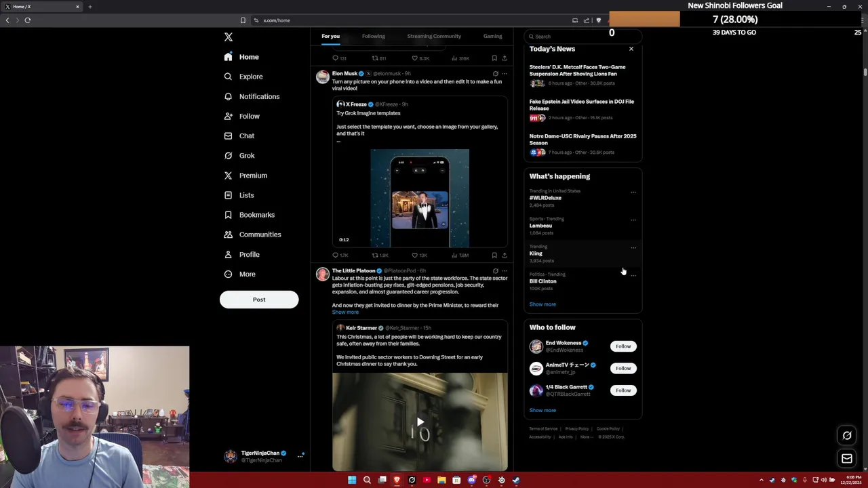Open Lists in the sidebar
868x488 pixels.
239,195
